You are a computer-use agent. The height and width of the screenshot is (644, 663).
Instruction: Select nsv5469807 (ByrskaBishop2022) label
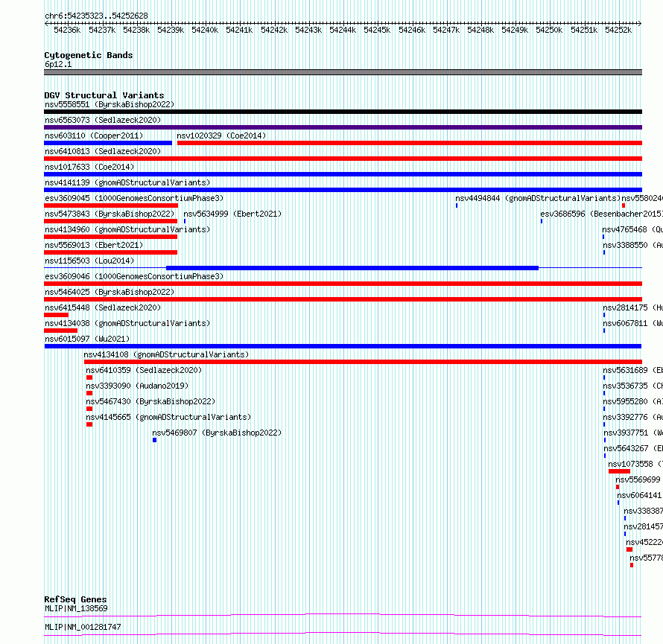[x=217, y=433]
